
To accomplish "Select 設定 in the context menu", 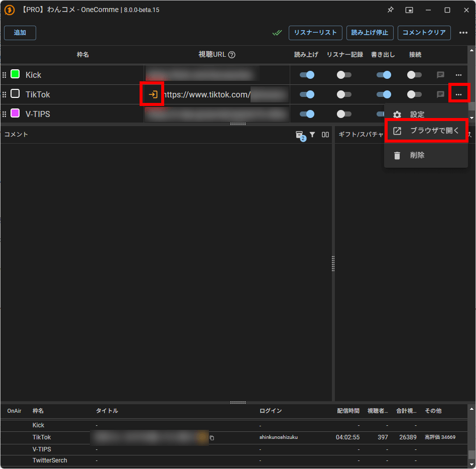I will pyautogui.click(x=426, y=114).
